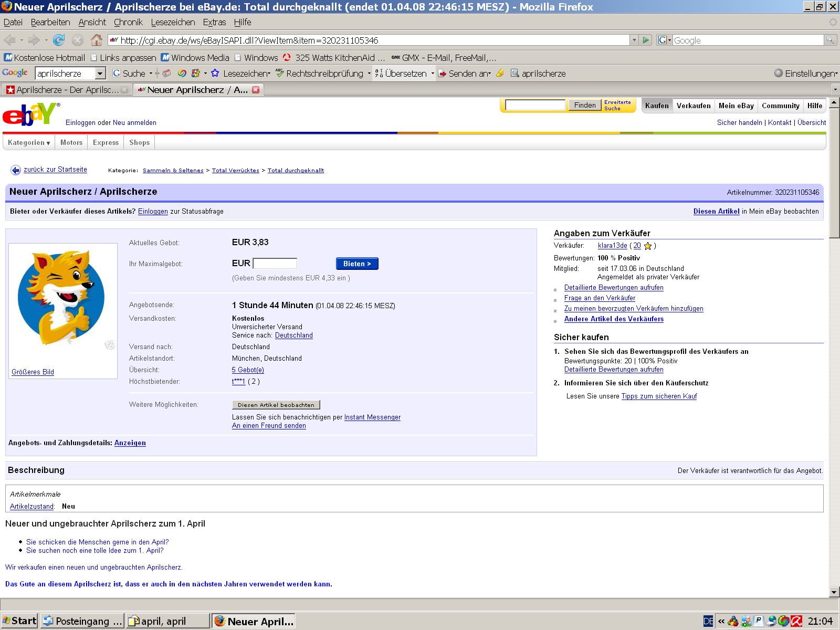
Task: Click the Start button on taskbar
Action: pyautogui.click(x=19, y=621)
